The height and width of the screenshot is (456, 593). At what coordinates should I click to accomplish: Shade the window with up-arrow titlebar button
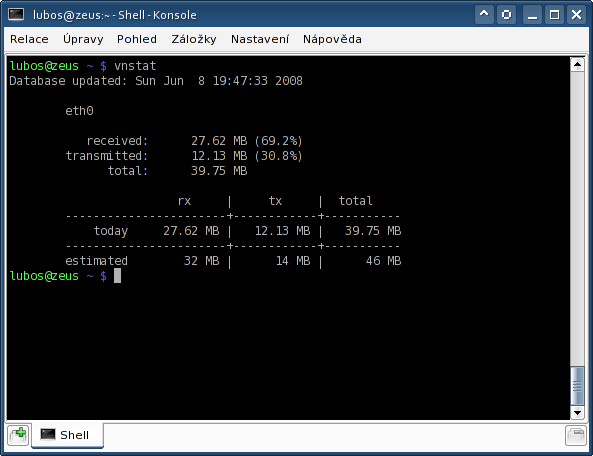click(x=484, y=15)
